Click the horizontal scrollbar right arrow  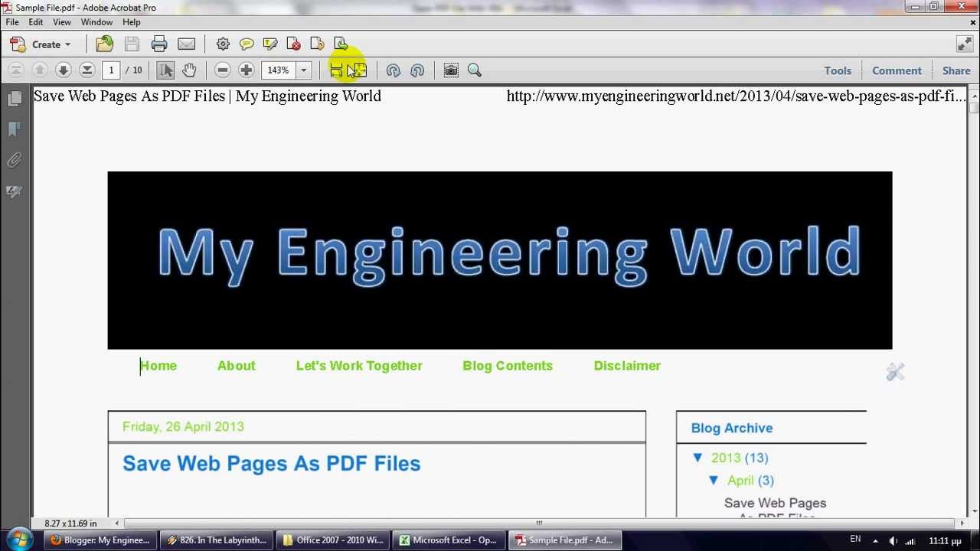(x=962, y=523)
